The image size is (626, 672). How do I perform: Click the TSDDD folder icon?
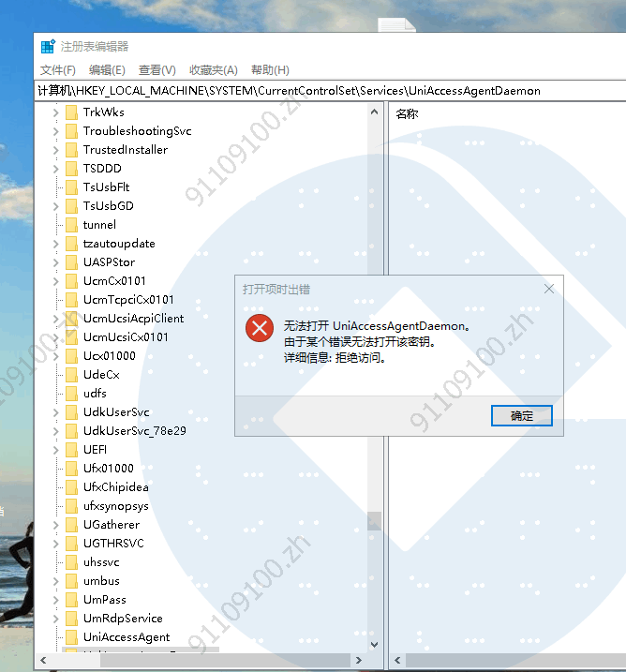click(x=71, y=169)
